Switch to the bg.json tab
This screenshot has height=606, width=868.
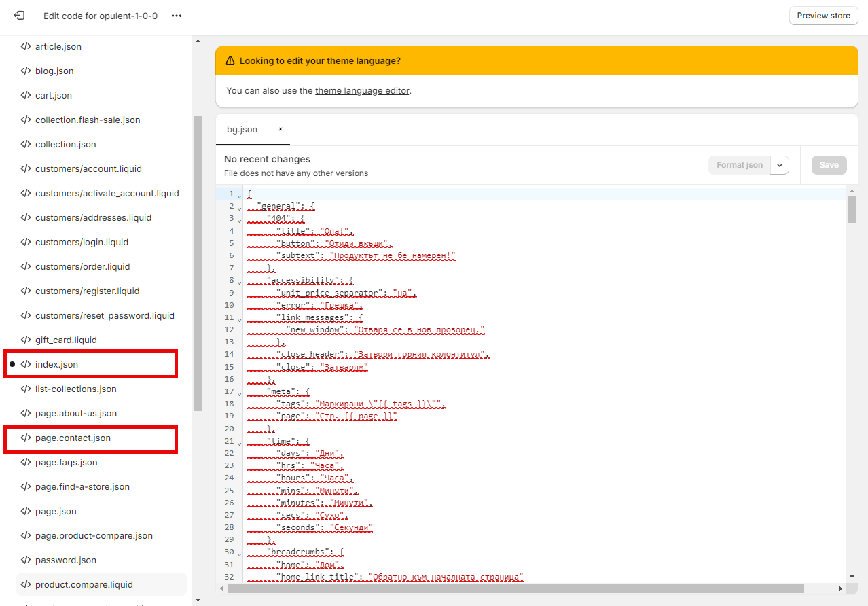click(242, 130)
